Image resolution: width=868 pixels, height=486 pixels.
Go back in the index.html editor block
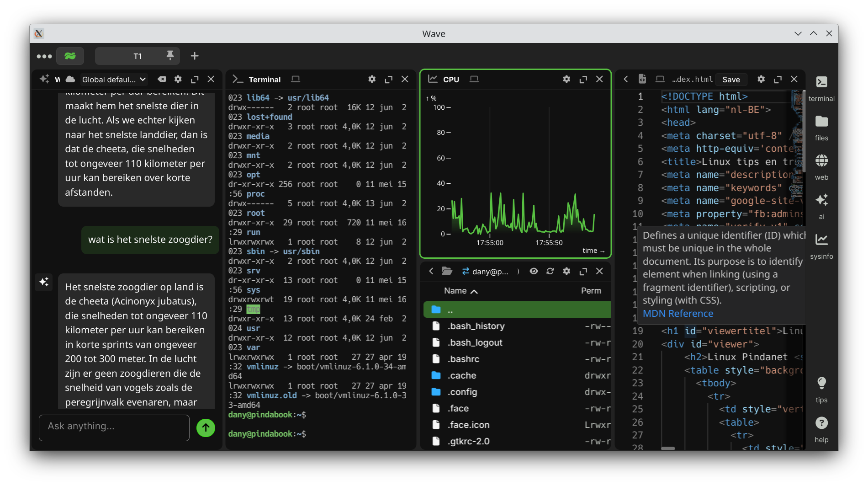pyautogui.click(x=626, y=79)
